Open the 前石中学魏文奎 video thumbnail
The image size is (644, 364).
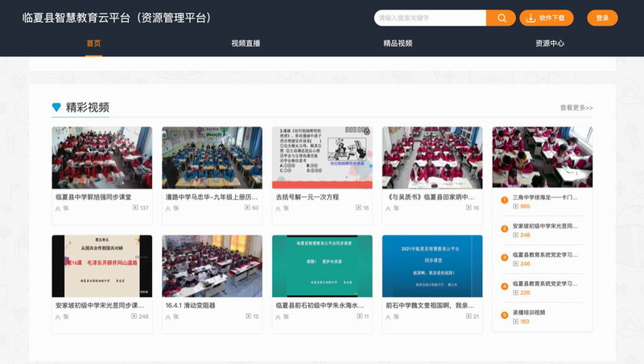click(x=432, y=265)
